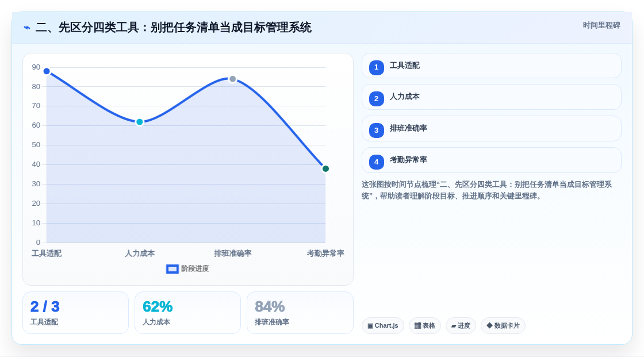Click the 表格 tag
Image resolution: width=644 pixels, height=357 pixels.
(425, 326)
